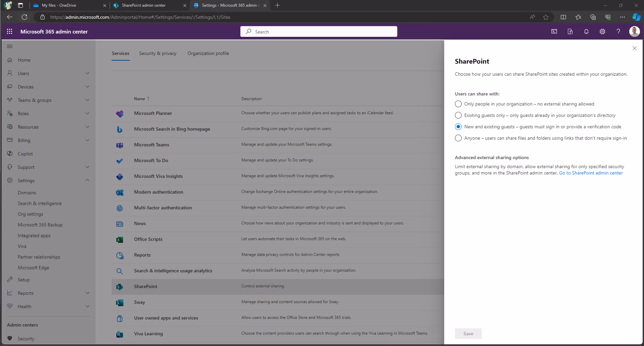Open Go to SharePoint admin center link
The height and width of the screenshot is (346, 644).
click(x=591, y=173)
